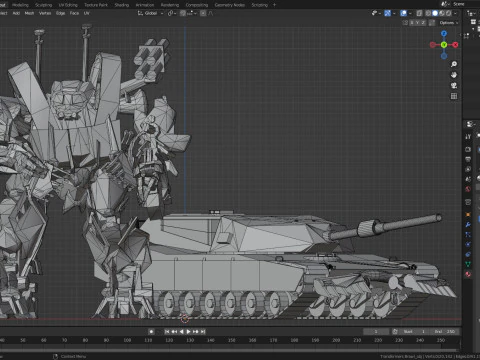This screenshot has height=360, width=480.
Task: Open the Edge menu
Action: [60, 13]
